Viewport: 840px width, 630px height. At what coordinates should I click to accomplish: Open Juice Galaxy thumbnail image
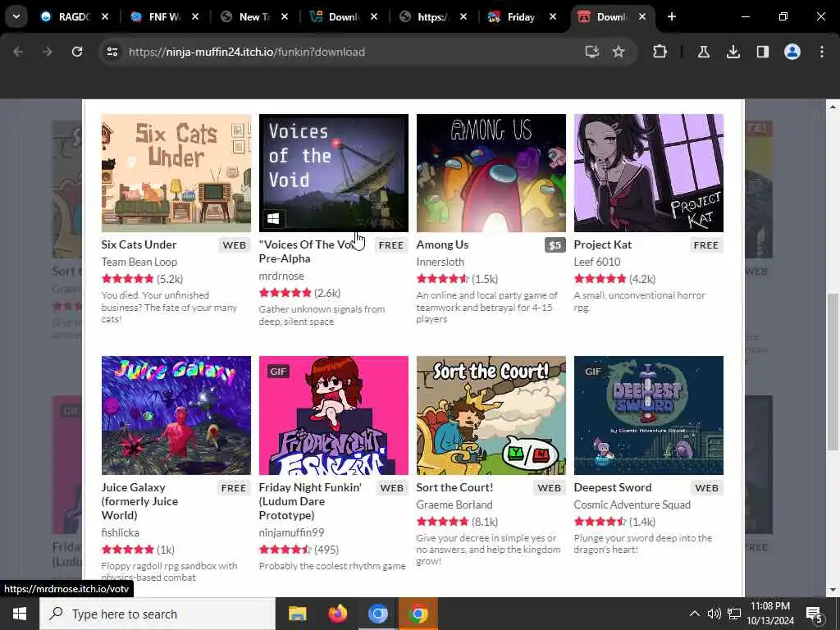pyautogui.click(x=176, y=415)
